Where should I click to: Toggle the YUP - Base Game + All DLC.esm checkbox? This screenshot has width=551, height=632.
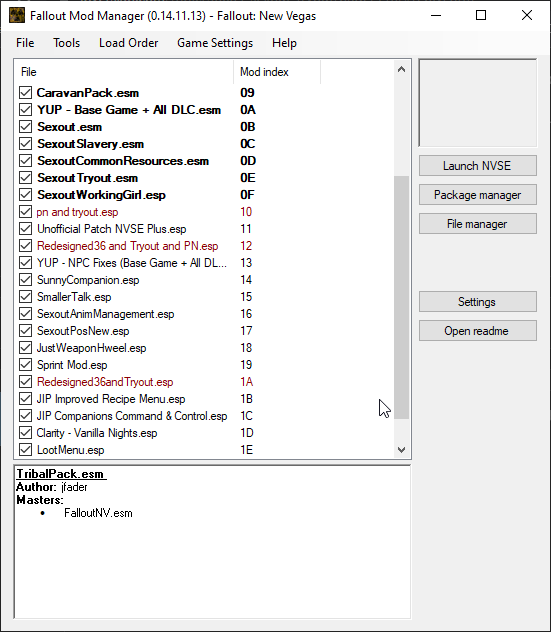(25, 110)
